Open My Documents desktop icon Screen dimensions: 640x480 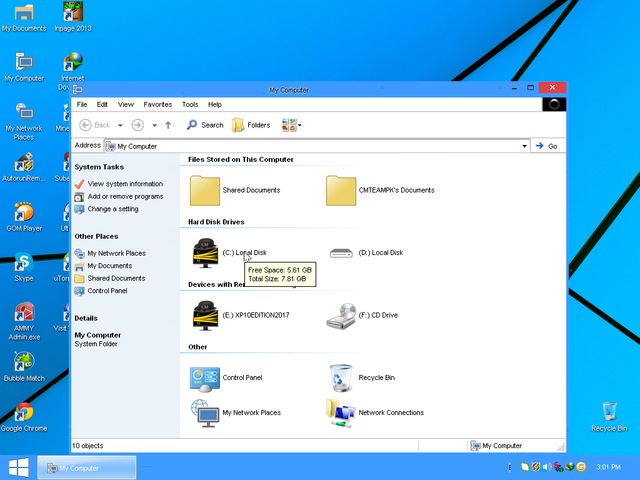point(24,18)
